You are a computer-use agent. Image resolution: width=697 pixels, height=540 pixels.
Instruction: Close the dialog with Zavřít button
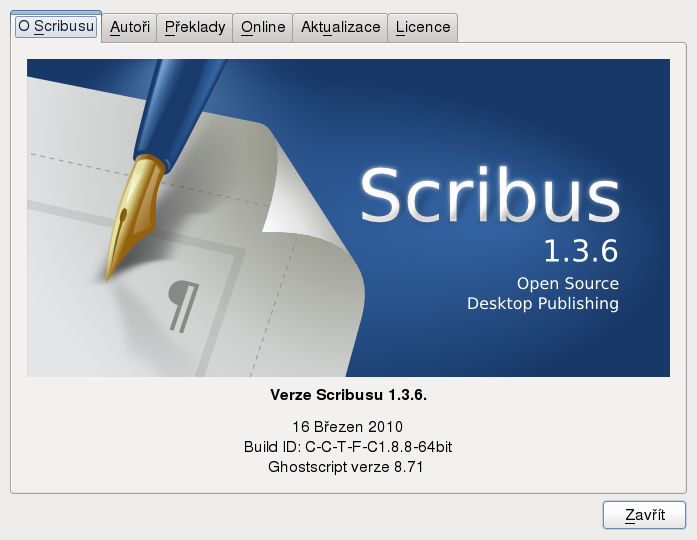(x=644, y=515)
